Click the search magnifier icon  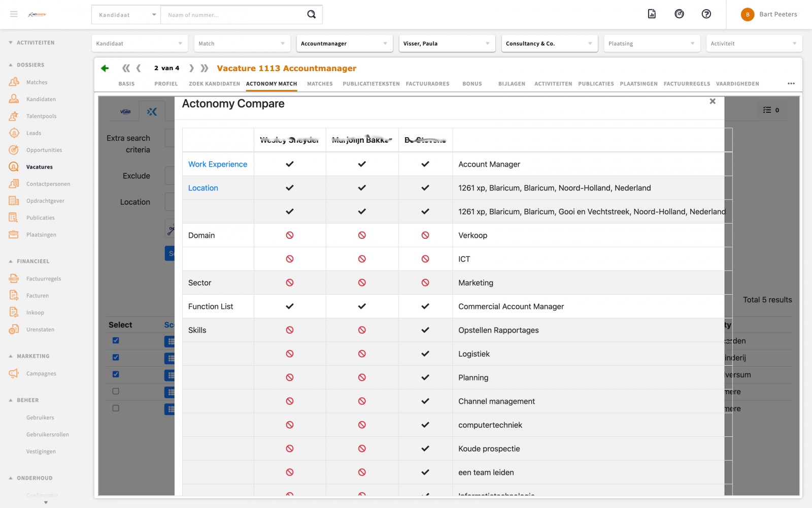tap(311, 14)
